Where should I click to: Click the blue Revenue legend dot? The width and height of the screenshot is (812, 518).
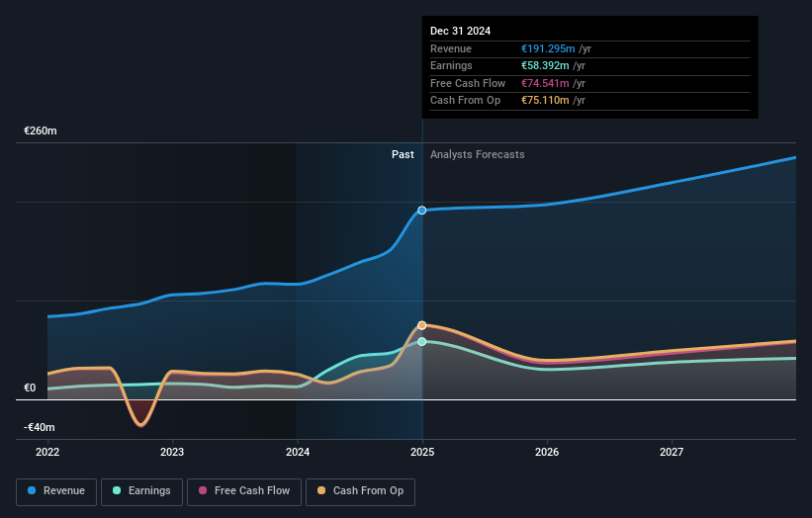pyautogui.click(x=32, y=490)
